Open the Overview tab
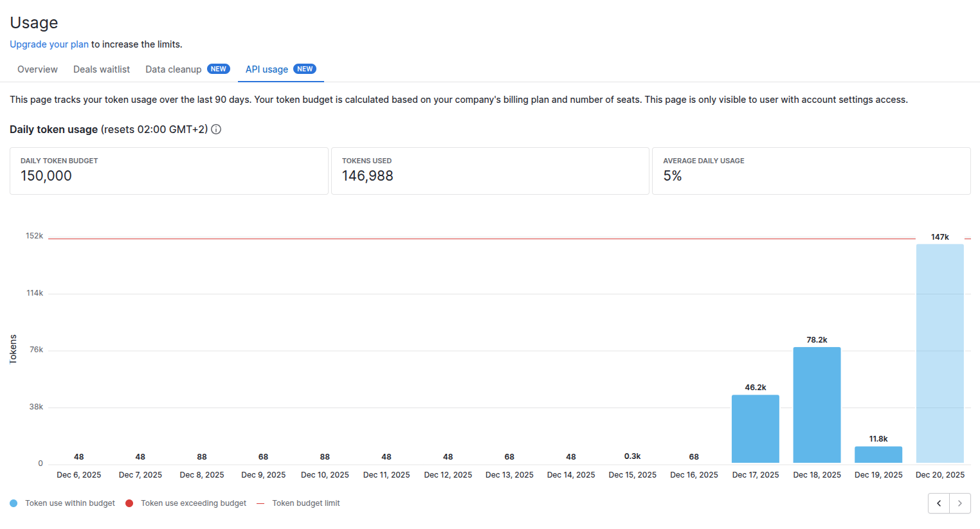The width and height of the screenshot is (980, 529). pos(37,69)
